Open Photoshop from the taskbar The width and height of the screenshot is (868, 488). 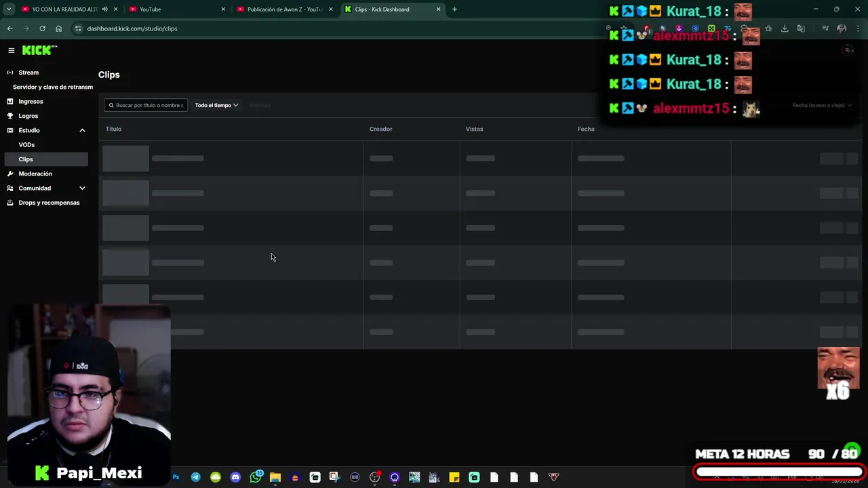tap(176, 477)
